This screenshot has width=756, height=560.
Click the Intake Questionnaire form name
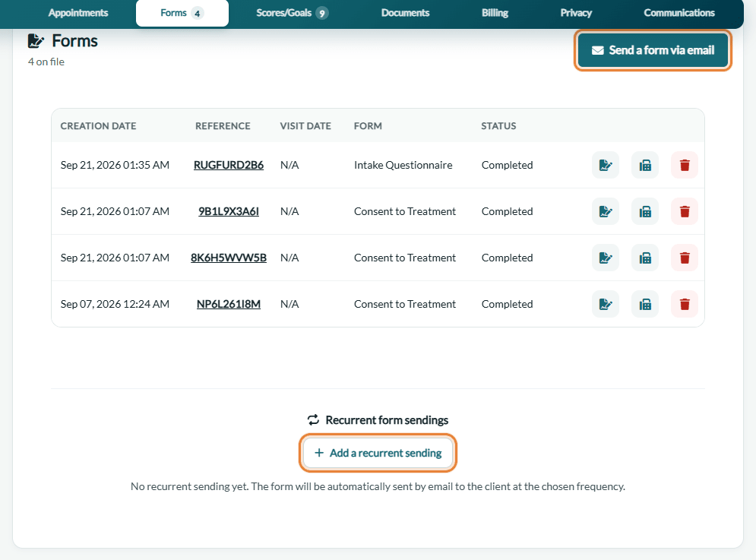click(x=403, y=165)
